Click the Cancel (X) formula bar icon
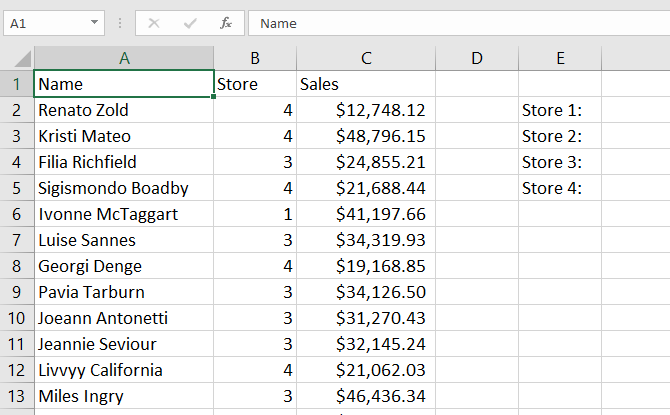The image size is (670, 415). coord(154,22)
